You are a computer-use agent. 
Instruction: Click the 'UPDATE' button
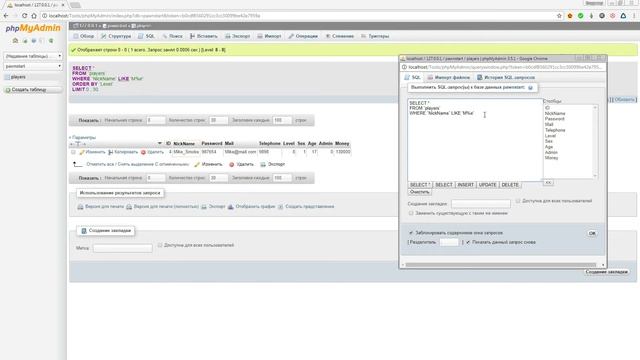(487, 185)
